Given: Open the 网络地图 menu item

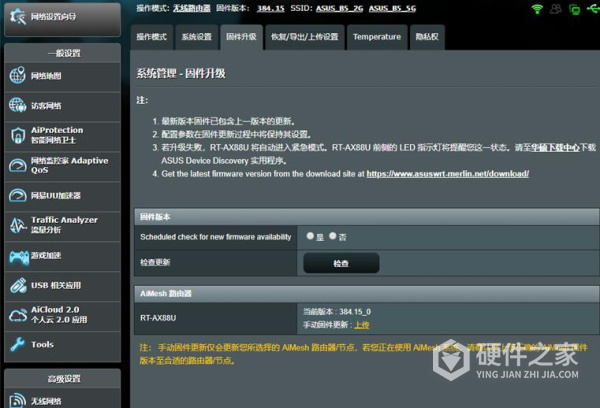Looking at the screenshot, I should [x=62, y=76].
